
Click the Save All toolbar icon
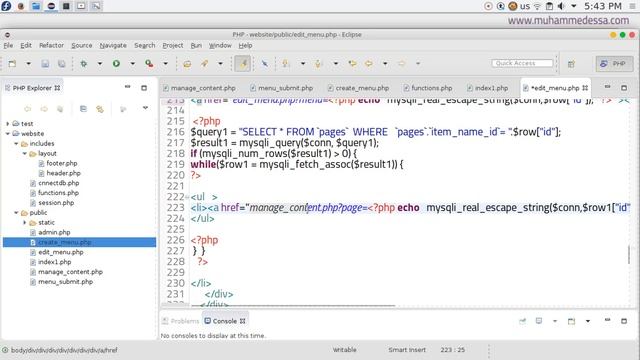pyautogui.click(x=62, y=64)
